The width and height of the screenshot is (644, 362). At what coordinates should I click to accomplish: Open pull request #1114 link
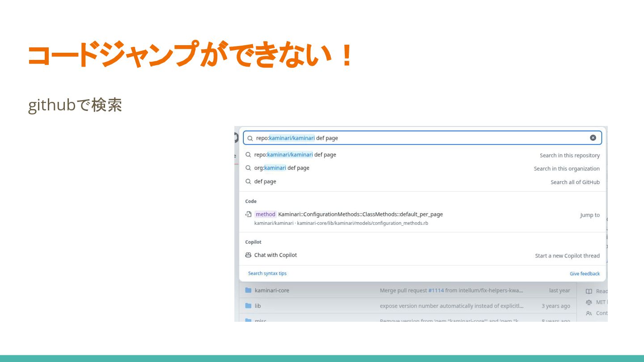point(436,290)
